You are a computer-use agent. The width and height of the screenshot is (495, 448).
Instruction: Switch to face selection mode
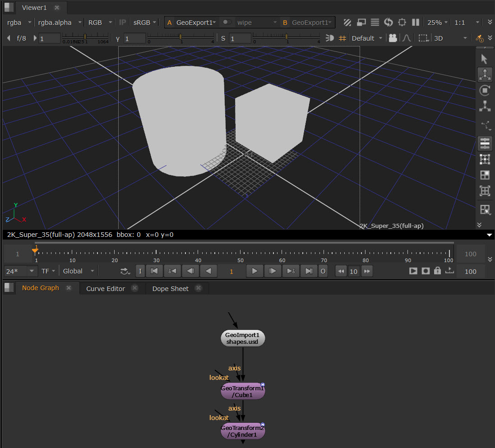coord(485,175)
